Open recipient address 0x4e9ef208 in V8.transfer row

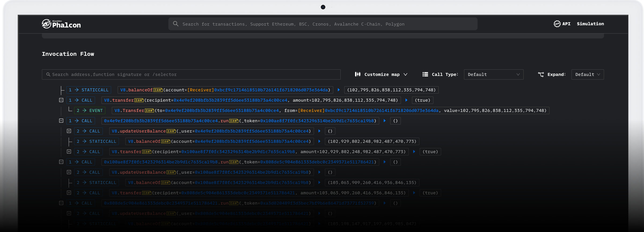click(230, 100)
